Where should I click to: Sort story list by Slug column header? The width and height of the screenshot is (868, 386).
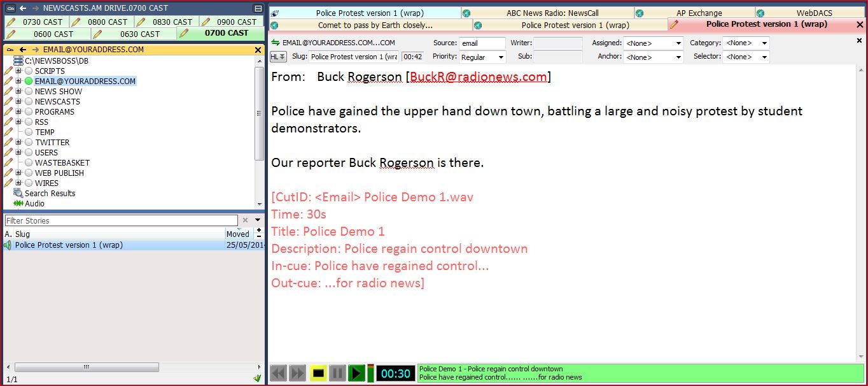118,234
